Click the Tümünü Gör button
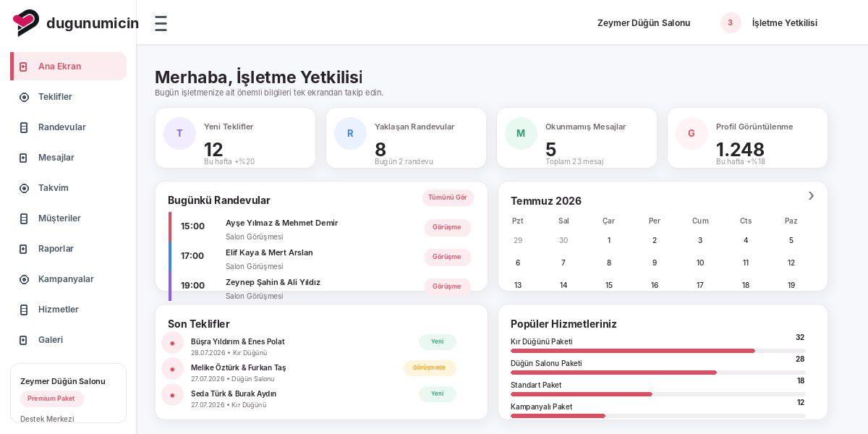The image size is (868, 434). 448,197
